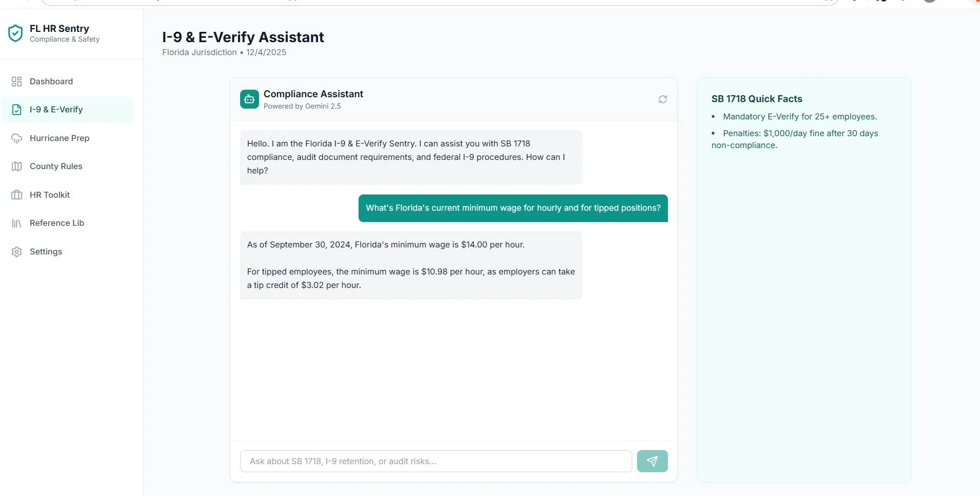
Task: Reset the chat with the refresh icon
Action: 663,99
